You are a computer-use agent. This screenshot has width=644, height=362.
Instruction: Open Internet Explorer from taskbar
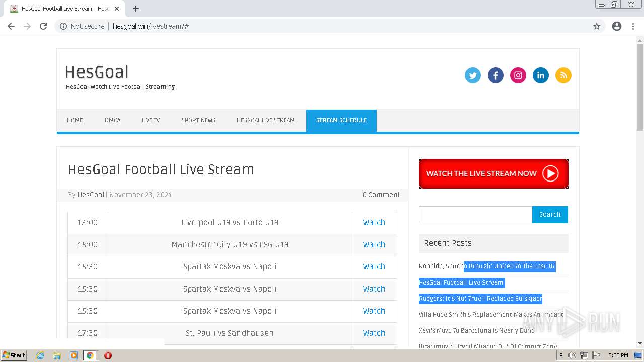(x=40, y=355)
